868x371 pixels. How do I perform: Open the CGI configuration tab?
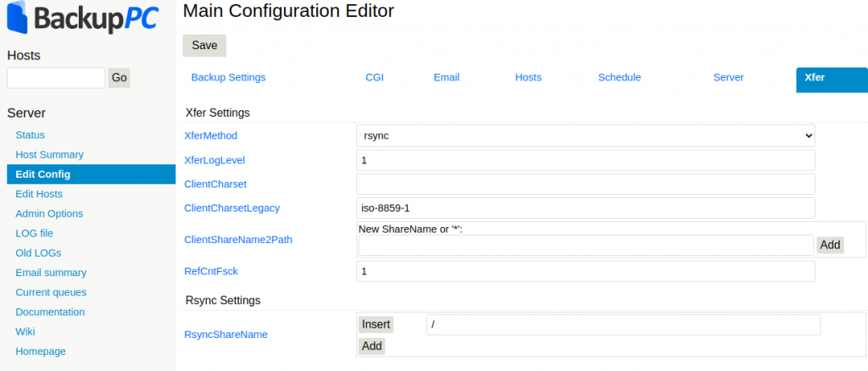click(x=375, y=77)
